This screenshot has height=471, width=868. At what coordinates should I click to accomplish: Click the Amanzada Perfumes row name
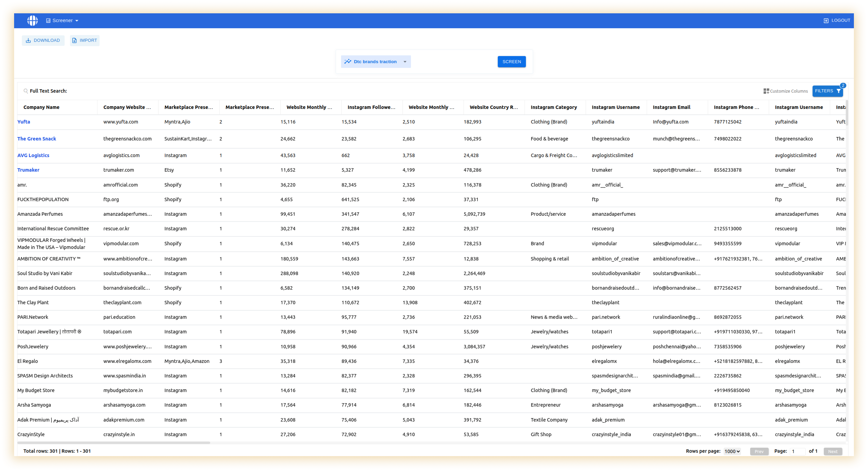pyautogui.click(x=40, y=214)
